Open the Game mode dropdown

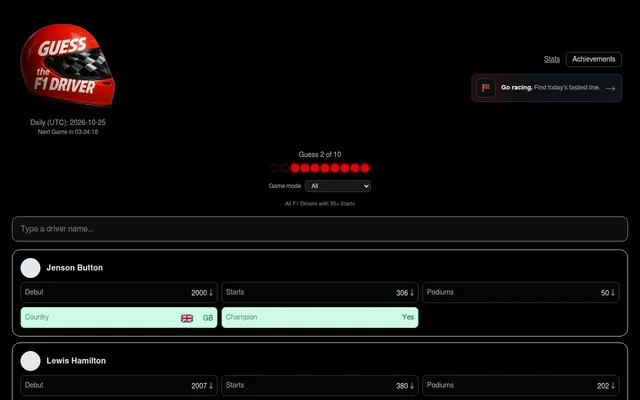338,186
